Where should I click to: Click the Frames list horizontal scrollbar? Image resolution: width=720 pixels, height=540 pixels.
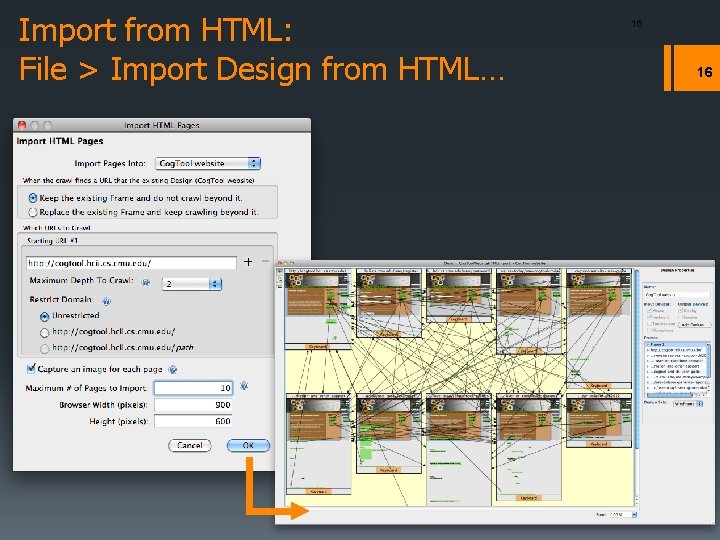click(669, 395)
